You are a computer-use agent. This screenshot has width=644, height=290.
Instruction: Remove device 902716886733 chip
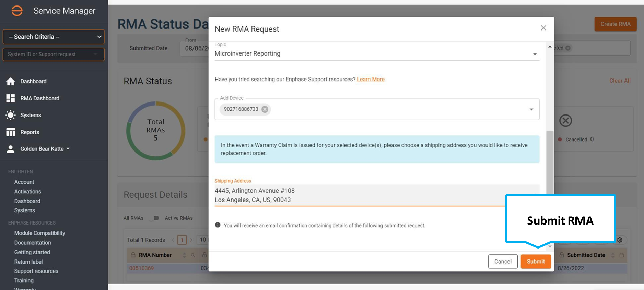pos(265,109)
